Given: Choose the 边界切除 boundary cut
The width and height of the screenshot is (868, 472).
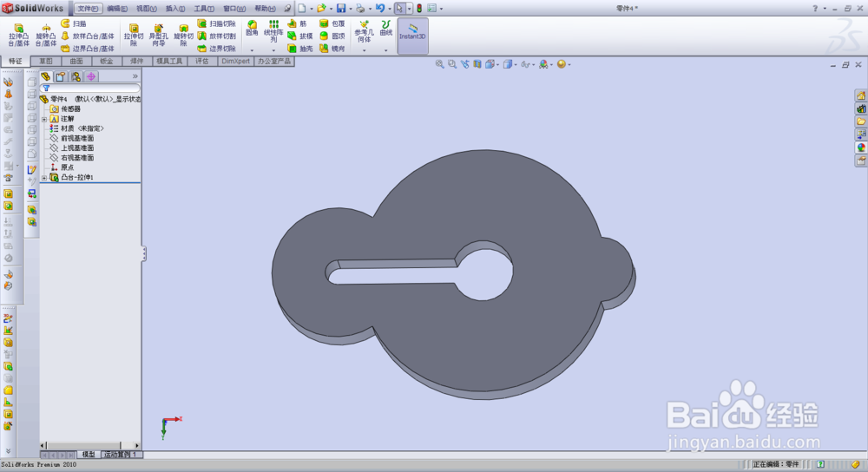Looking at the screenshot, I should pos(216,49).
